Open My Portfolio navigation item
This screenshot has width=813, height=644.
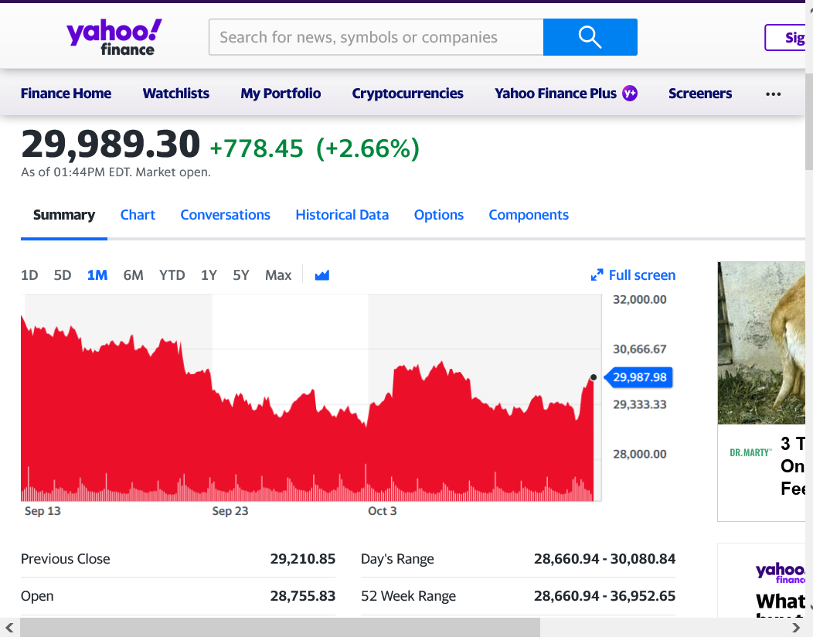(x=281, y=94)
